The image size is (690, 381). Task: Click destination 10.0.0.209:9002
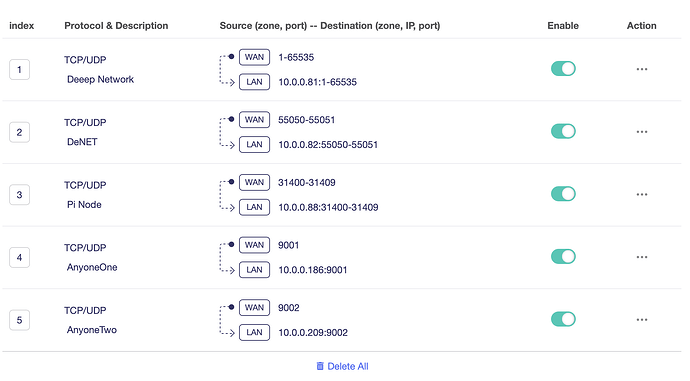(x=313, y=333)
